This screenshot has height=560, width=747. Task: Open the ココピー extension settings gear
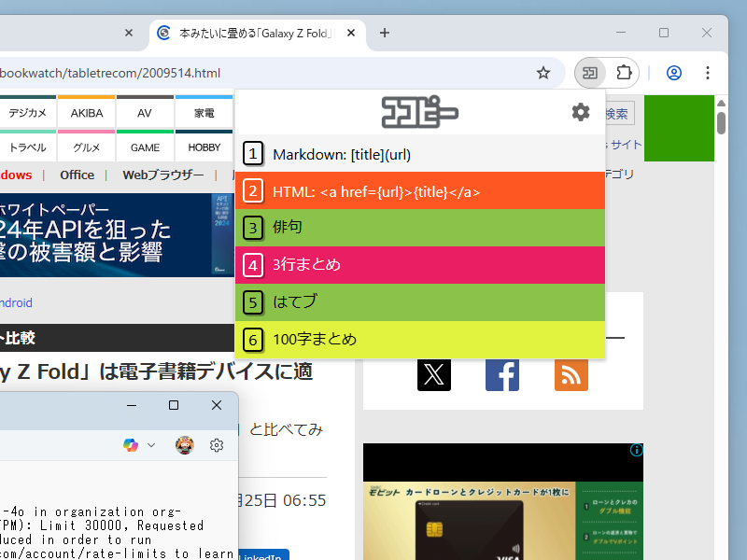pos(580,112)
